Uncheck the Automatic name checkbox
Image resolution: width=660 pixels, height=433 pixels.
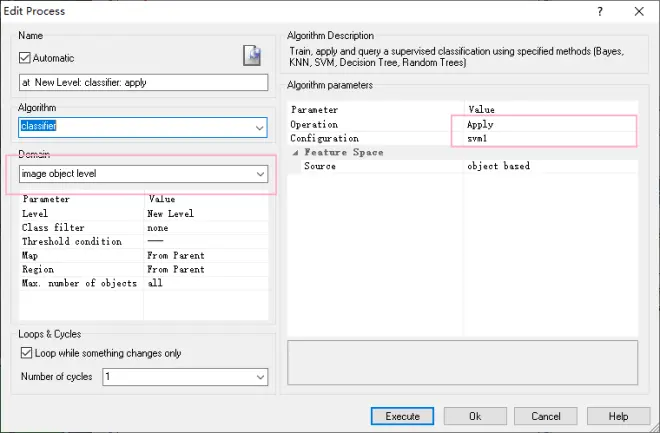coord(25,58)
